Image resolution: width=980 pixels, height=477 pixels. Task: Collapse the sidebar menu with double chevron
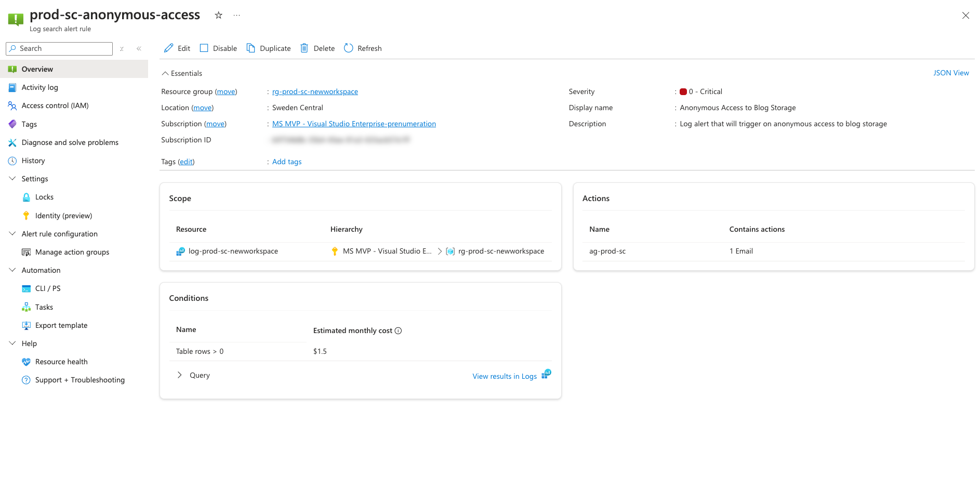tap(139, 48)
